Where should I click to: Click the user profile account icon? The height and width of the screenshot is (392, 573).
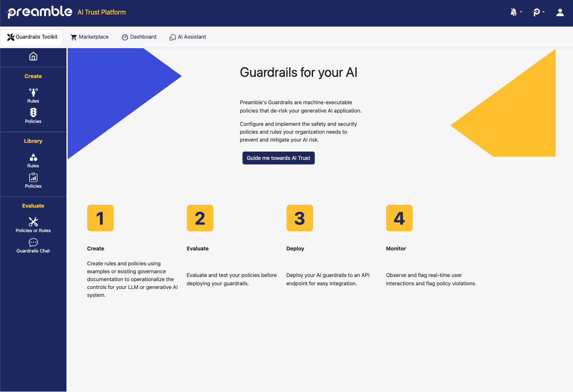(560, 12)
